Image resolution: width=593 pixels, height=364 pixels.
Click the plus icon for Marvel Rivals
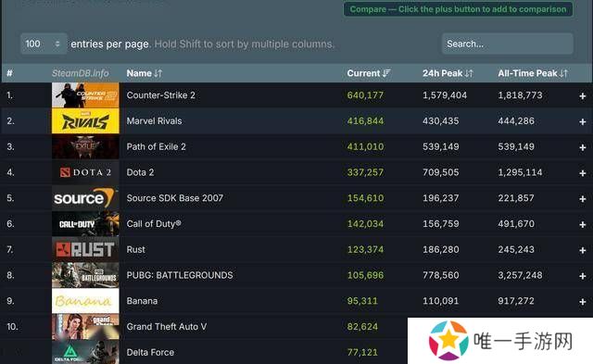pyautogui.click(x=583, y=121)
